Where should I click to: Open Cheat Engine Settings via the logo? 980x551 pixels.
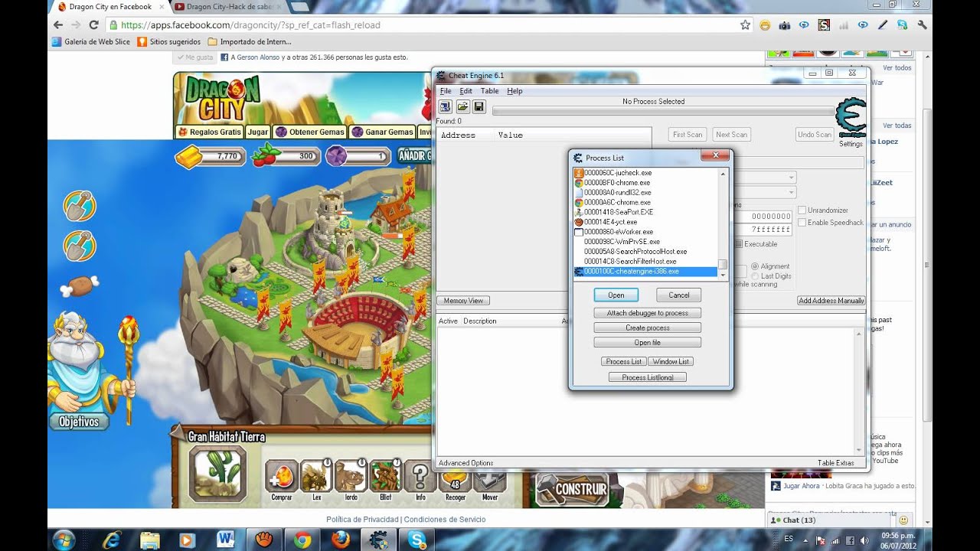(x=851, y=119)
